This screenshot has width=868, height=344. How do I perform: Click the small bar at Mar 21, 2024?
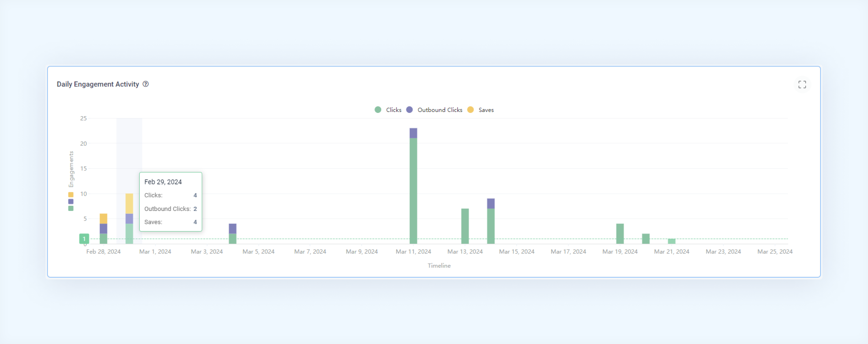671,241
